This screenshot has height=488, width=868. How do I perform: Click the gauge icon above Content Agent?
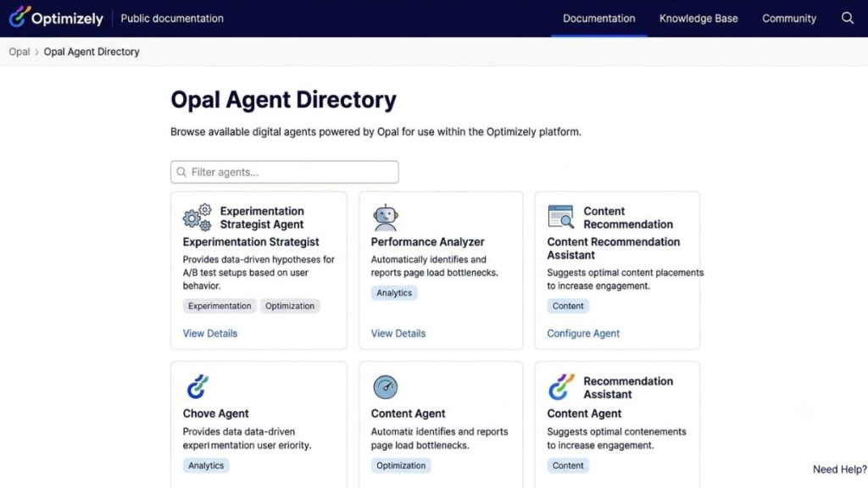pyautogui.click(x=386, y=386)
